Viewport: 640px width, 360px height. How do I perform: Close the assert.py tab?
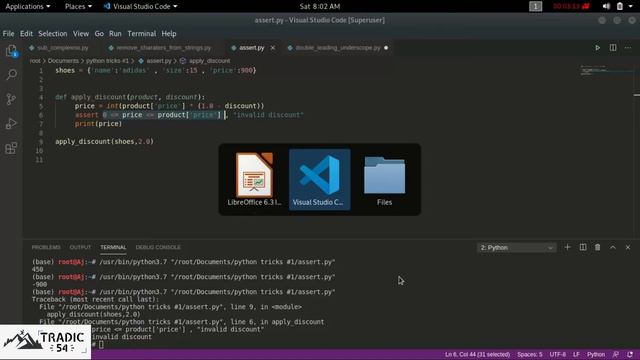(x=273, y=48)
